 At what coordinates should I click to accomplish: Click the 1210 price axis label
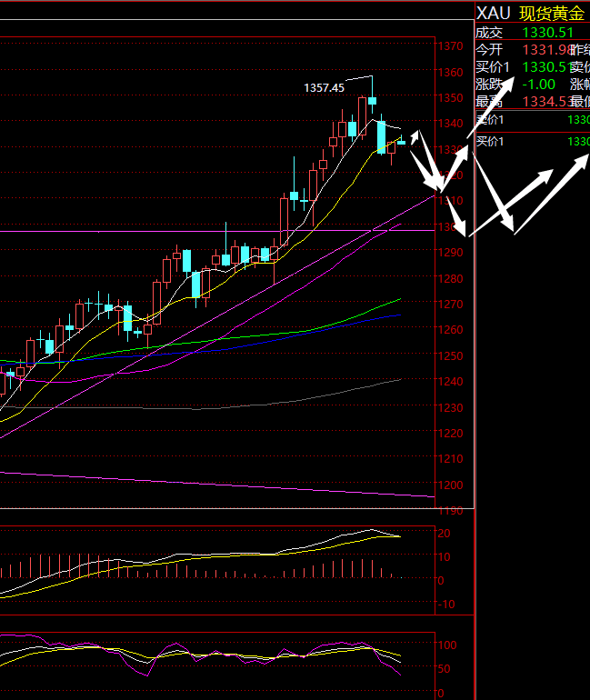tap(450, 459)
